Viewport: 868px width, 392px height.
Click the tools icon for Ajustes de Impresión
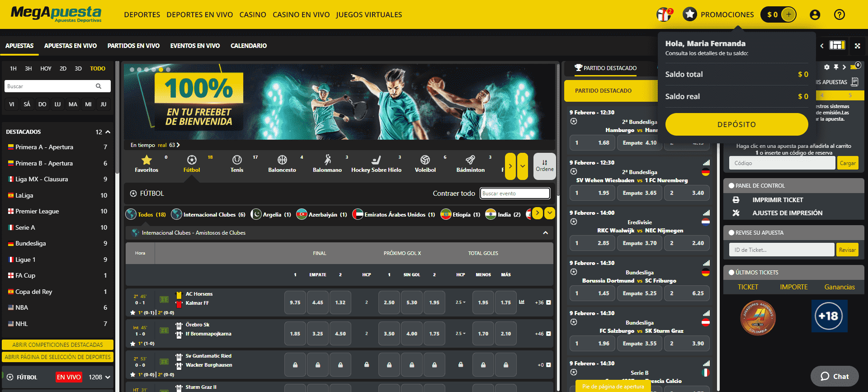click(x=736, y=213)
